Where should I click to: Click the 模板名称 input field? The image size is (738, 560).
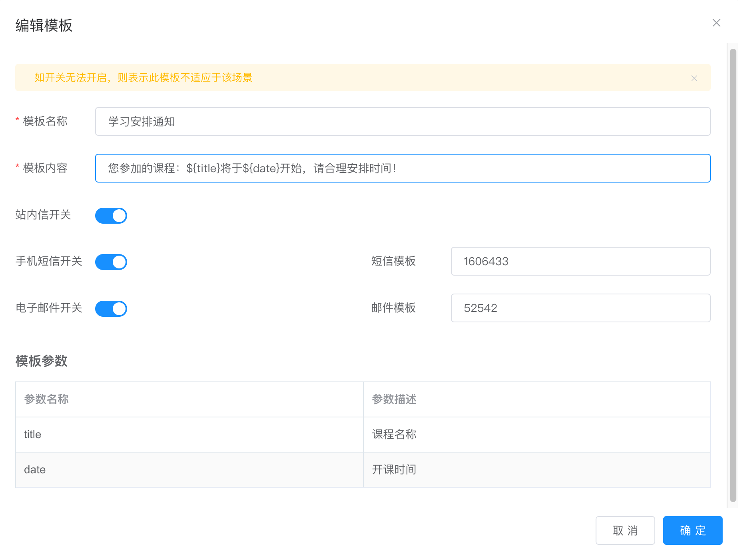tap(403, 121)
